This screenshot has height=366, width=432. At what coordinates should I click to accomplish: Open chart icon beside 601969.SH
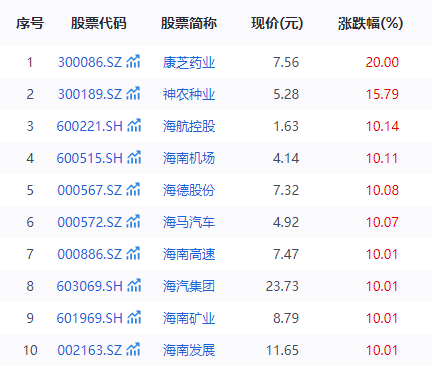pyautogui.click(x=134, y=317)
